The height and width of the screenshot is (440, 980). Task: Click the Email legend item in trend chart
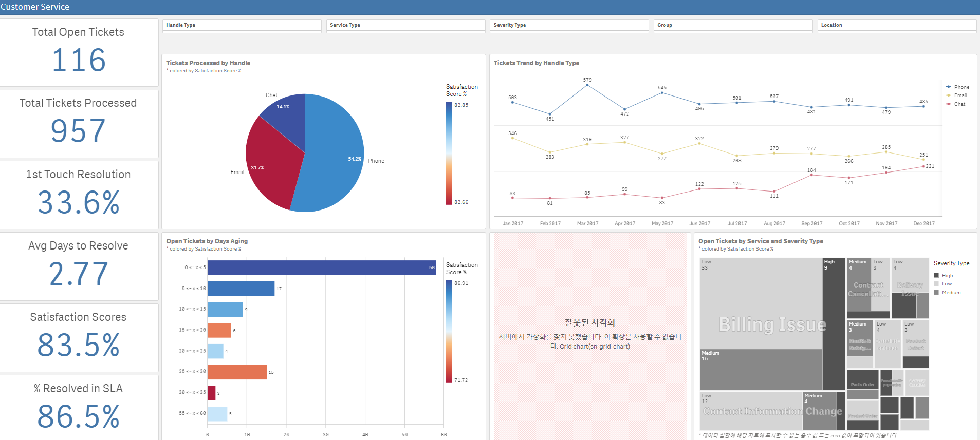(956, 95)
